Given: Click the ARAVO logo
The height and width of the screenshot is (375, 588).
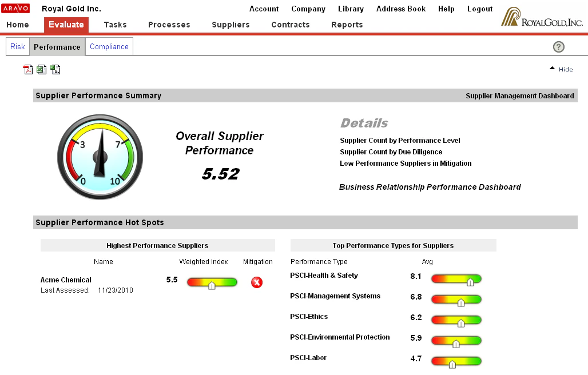Looking at the screenshot, I should (15, 8).
